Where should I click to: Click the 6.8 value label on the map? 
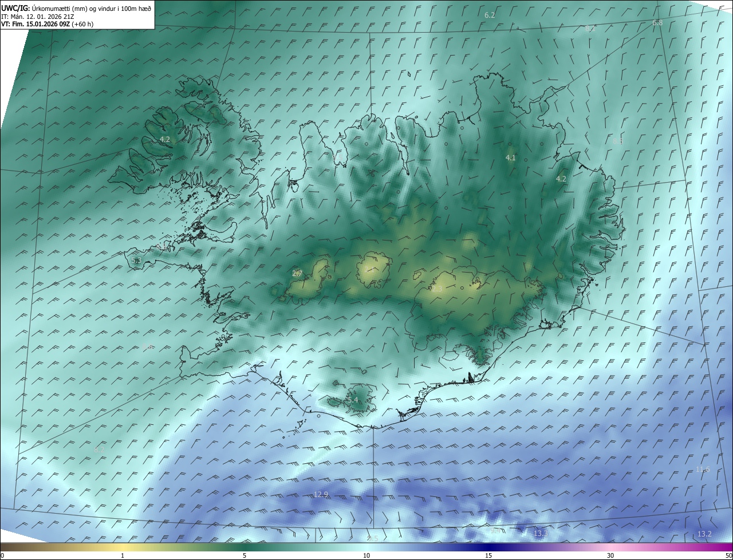(657, 23)
